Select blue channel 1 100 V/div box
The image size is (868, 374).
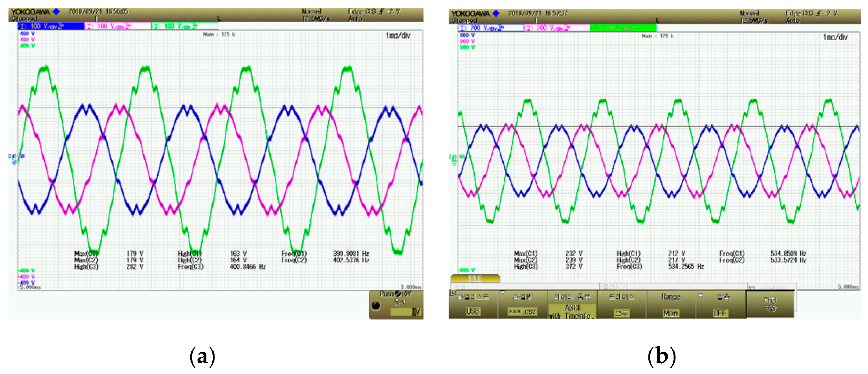(51, 26)
